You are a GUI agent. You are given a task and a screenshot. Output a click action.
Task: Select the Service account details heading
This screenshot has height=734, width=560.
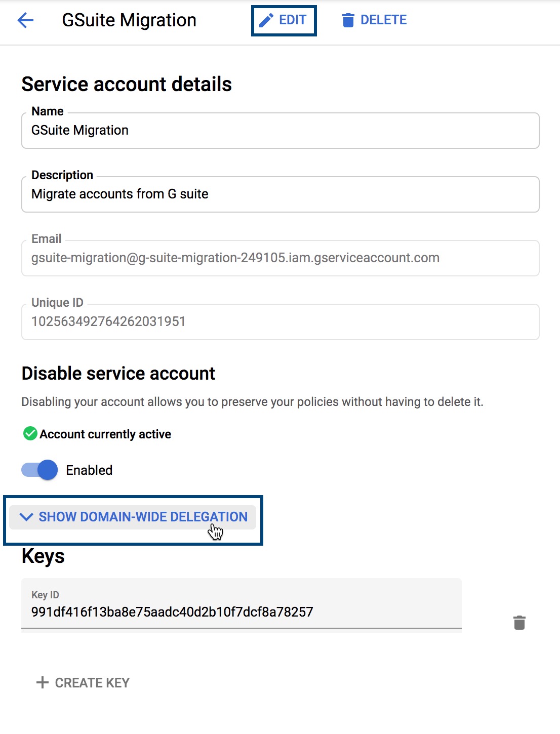[126, 84]
